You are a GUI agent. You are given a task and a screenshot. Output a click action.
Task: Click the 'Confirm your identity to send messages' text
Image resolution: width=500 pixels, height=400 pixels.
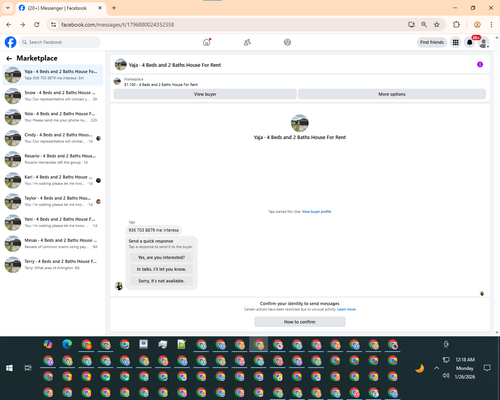(x=300, y=303)
